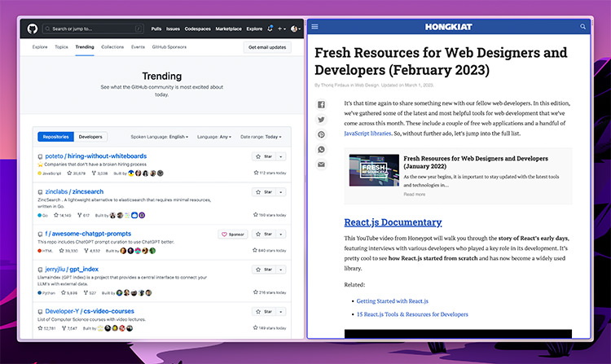
Task: Click the 'Get email updates' button
Action: click(x=267, y=47)
